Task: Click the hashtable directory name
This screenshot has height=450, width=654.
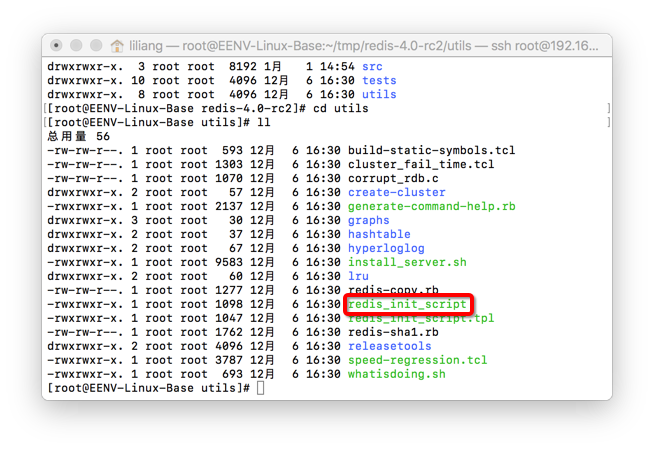Action: coord(379,234)
